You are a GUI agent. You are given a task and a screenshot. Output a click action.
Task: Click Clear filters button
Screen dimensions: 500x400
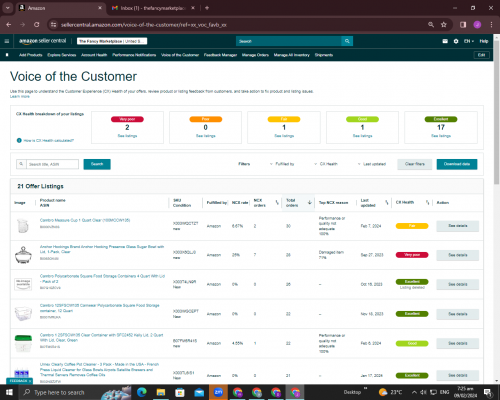415,164
